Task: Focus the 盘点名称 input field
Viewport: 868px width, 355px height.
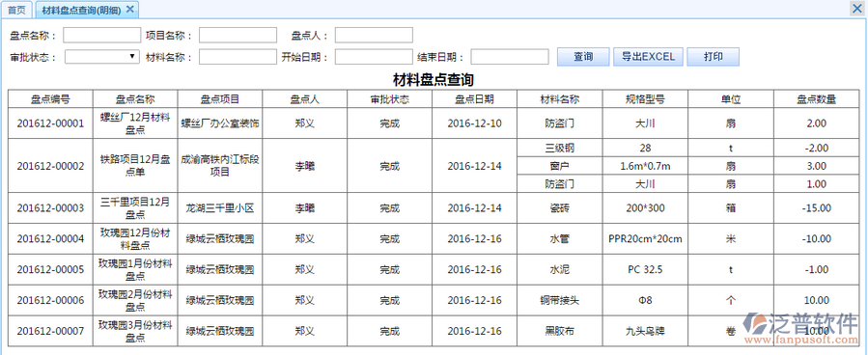Action: [x=102, y=36]
